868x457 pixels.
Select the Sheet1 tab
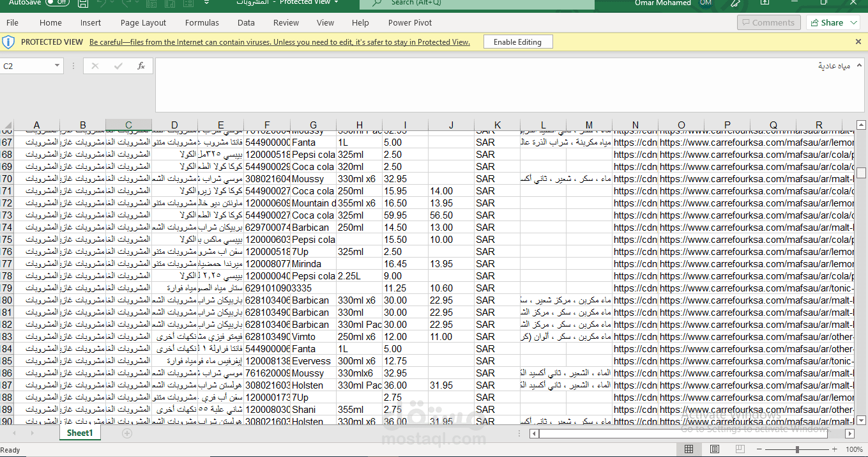pyautogui.click(x=80, y=433)
